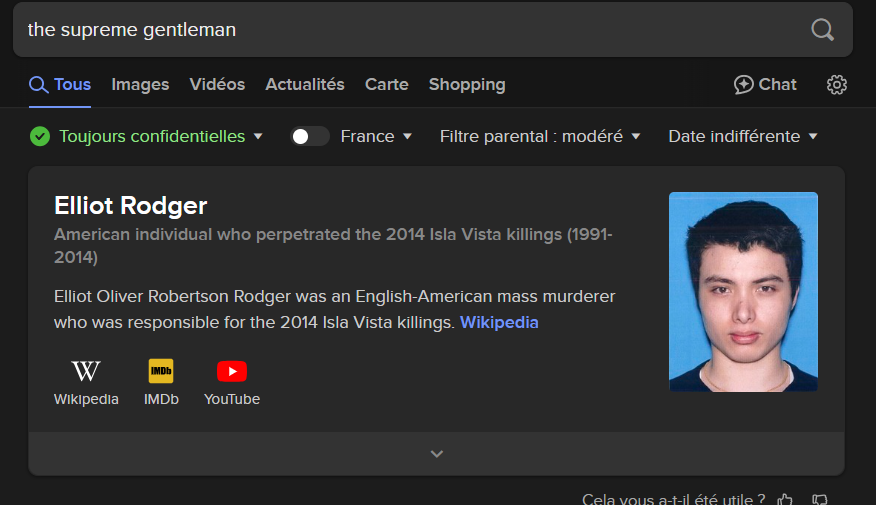Click the search query input field
The image size is (876, 505).
(x=400, y=30)
